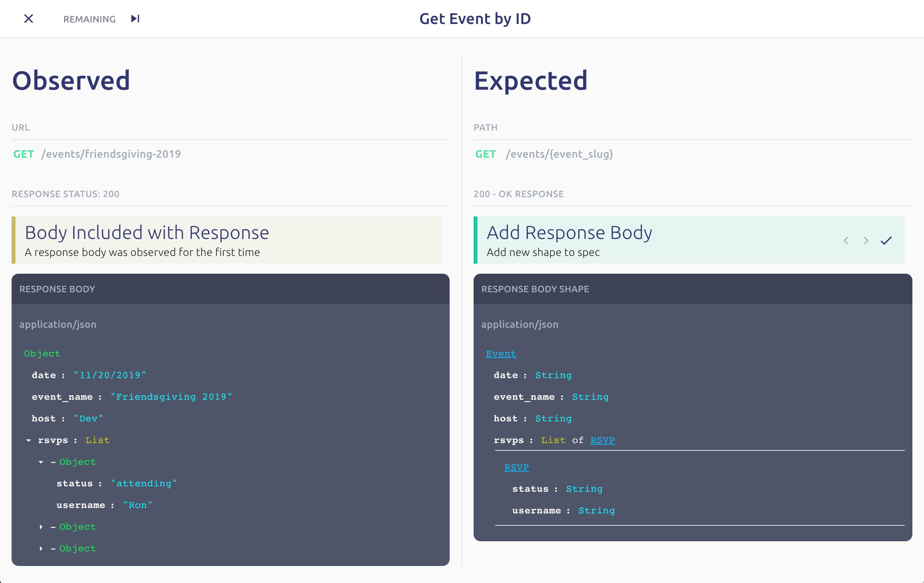Approve the Add Response Body suggestion checkmark
Screen dimensions: 924x583
(886, 240)
